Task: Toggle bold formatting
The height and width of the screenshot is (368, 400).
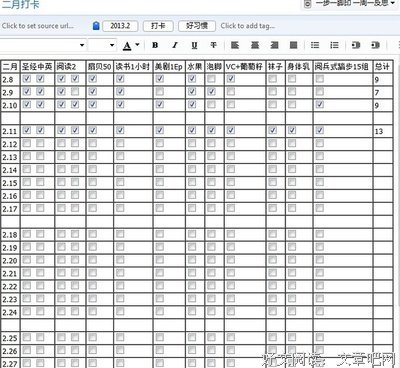Action: coord(155,45)
